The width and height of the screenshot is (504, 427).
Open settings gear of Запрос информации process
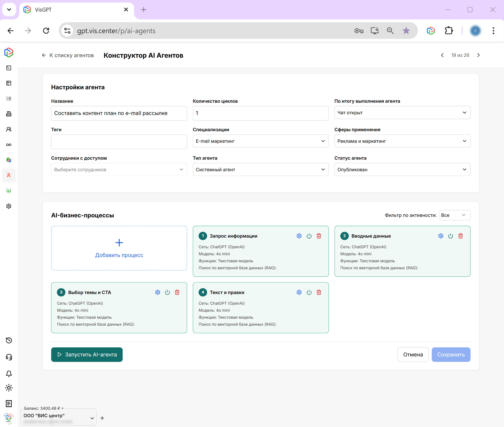(x=299, y=236)
